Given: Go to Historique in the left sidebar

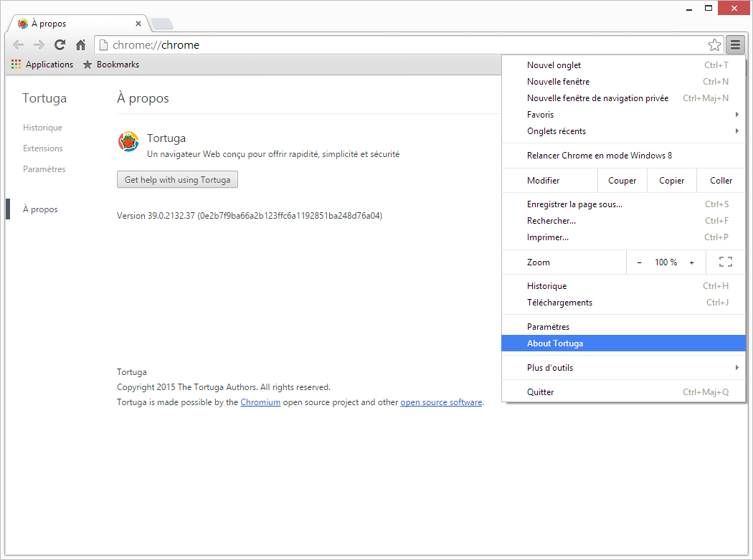Looking at the screenshot, I should tap(42, 128).
